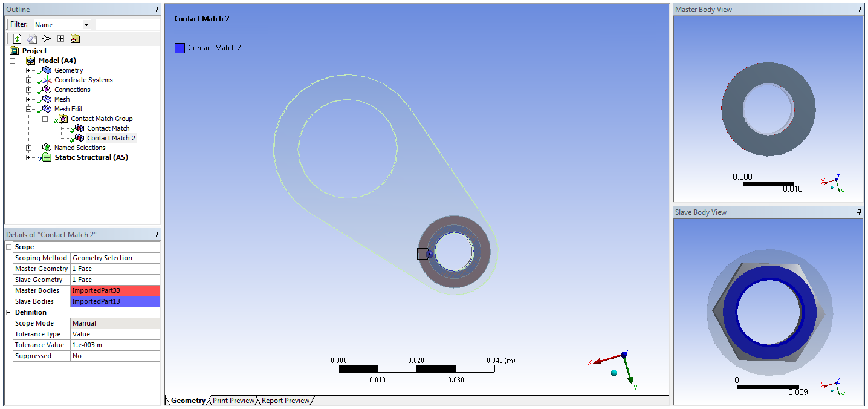This screenshot has width=868, height=409.
Task: Click the blue Contact Match 2 legend swatch
Action: click(x=180, y=48)
